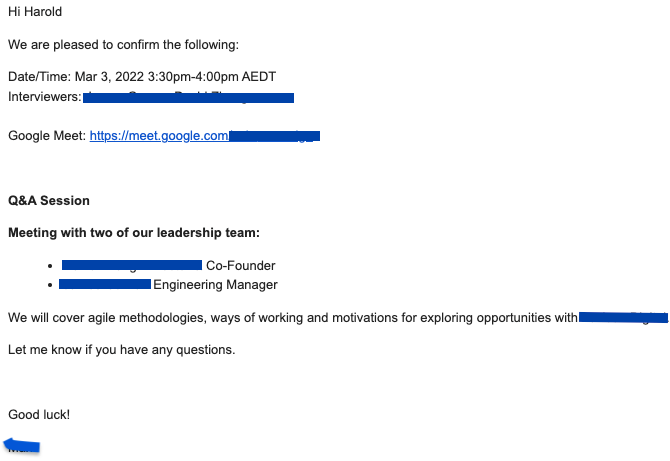Click the 'Interviewers:' label
This screenshot has height=461, width=670.
pos(44,97)
